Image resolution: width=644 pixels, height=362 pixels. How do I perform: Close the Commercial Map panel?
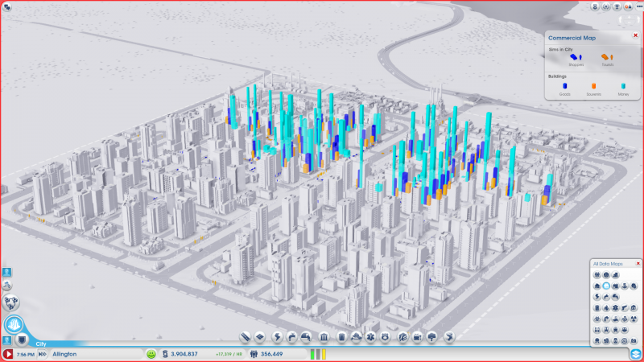pos(635,35)
